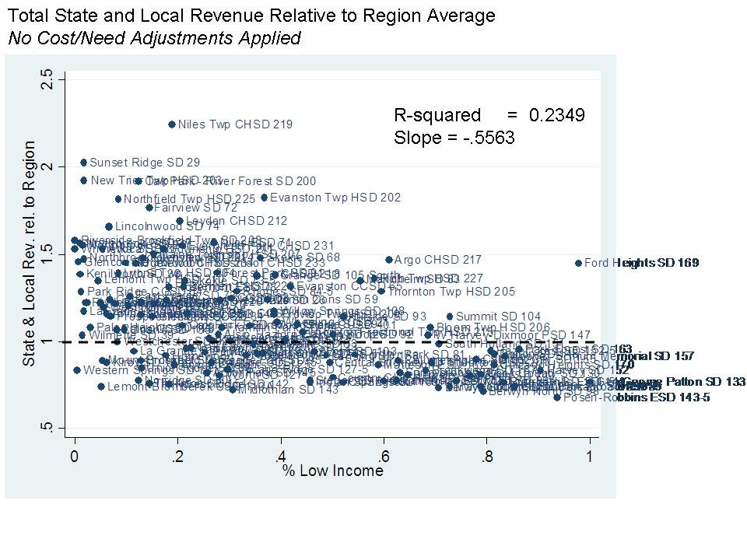Click the '% Low Income' x-axis title
This screenshot has height=560, width=747.
pos(332,471)
